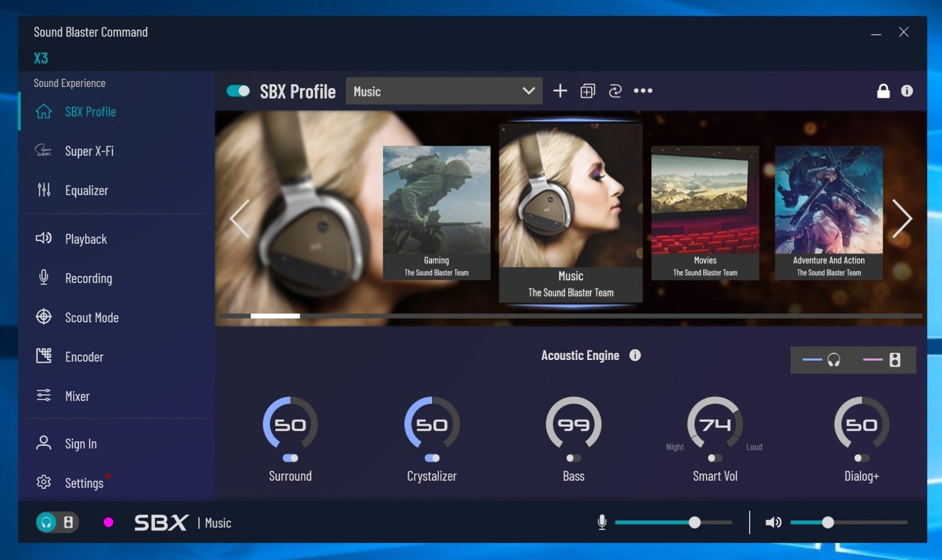Image resolution: width=942 pixels, height=560 pixels.
Task: Click the speaker volume slider
Action: [x=848, y=522]
